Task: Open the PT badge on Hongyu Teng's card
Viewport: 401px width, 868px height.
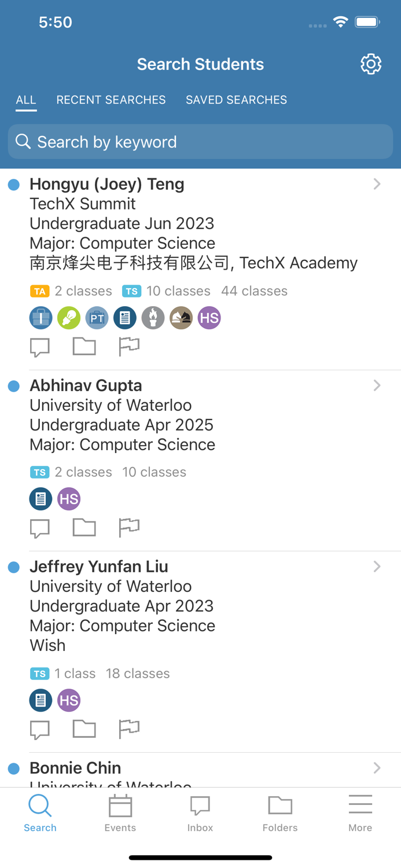Action: pyautogui.click(x=97, y=318)
